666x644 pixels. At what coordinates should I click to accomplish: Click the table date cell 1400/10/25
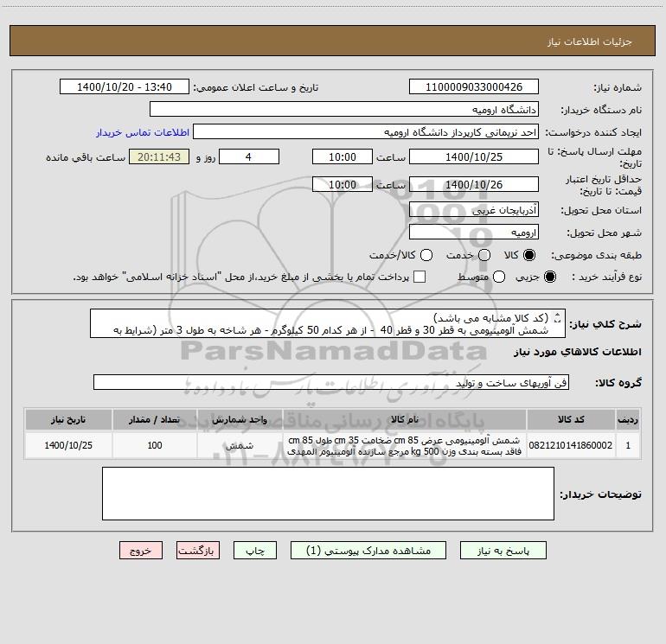(x=68, y=445)
